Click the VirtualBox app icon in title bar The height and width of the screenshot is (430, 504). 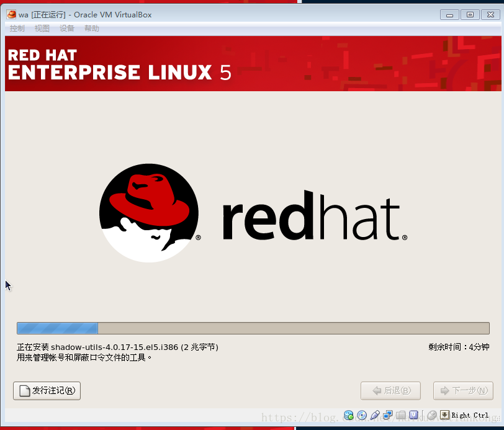pos(11,14)
